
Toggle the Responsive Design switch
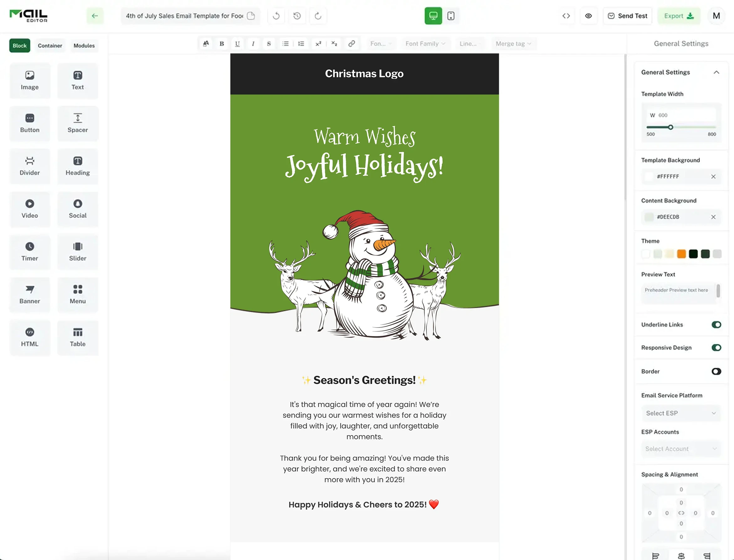[x=716, y=348]
